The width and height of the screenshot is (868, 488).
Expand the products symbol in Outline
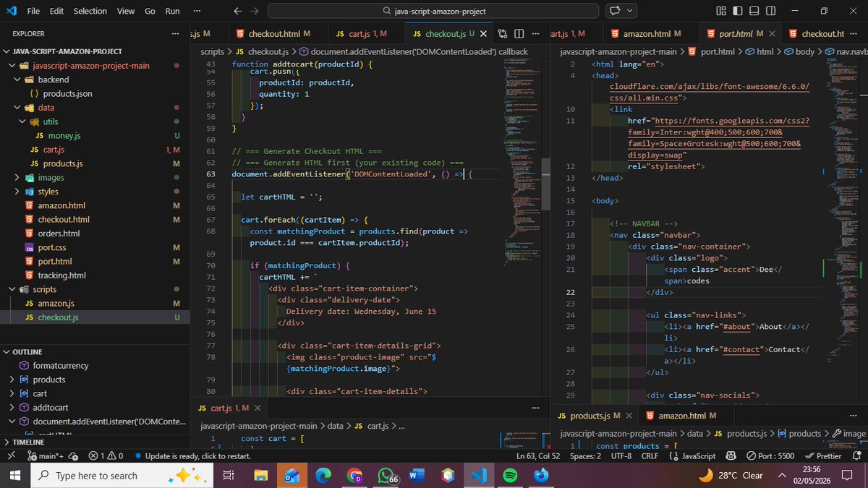(x=12, y=380)
